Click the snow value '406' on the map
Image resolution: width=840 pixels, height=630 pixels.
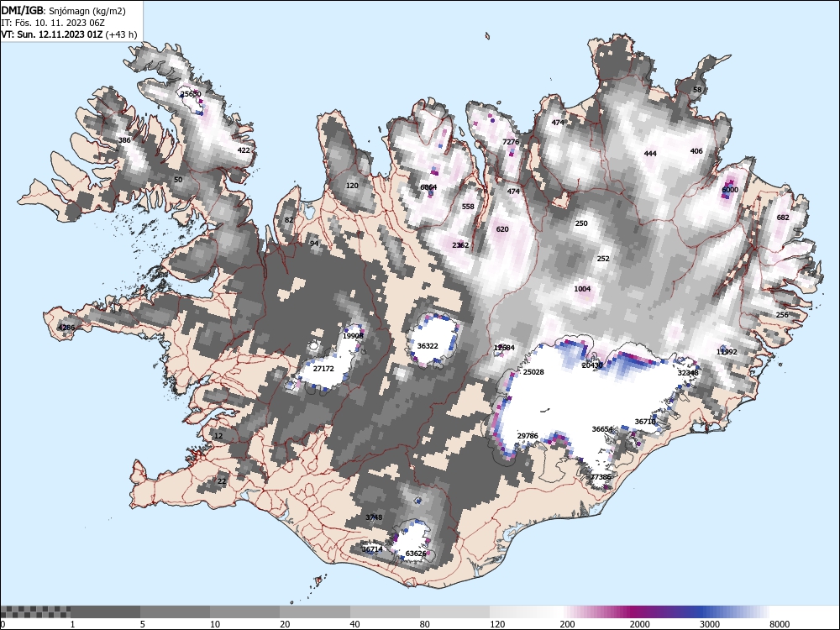pos(696,151)
